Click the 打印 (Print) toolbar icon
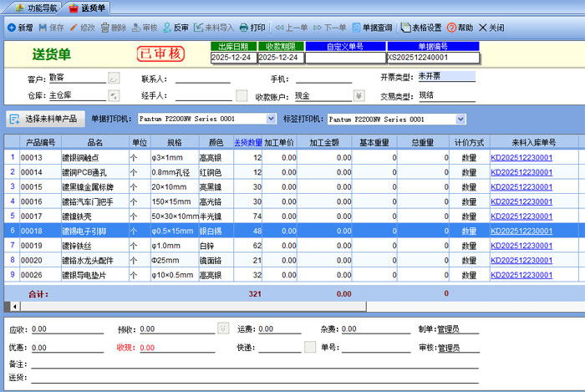 (x=244, y=28)
